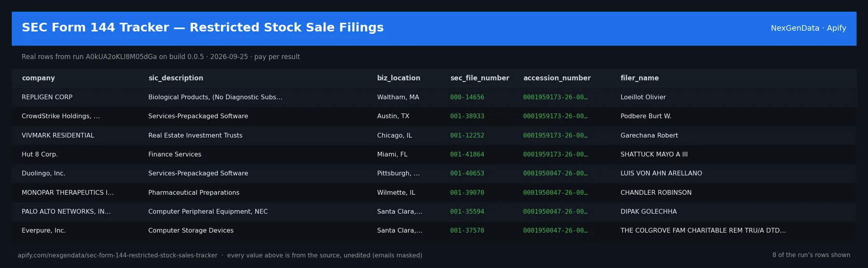The width and height of the screenshot is (868, 268).
Task: Click file number 001-40653
Action: (467, 174)
